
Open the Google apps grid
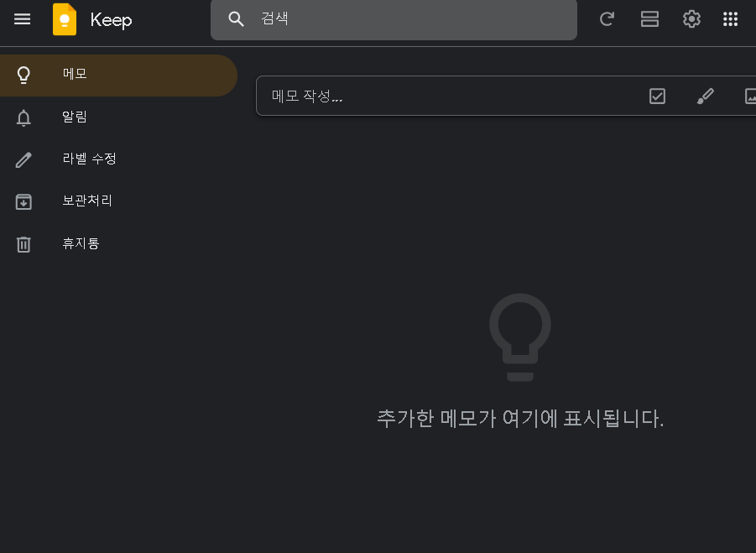730,19
